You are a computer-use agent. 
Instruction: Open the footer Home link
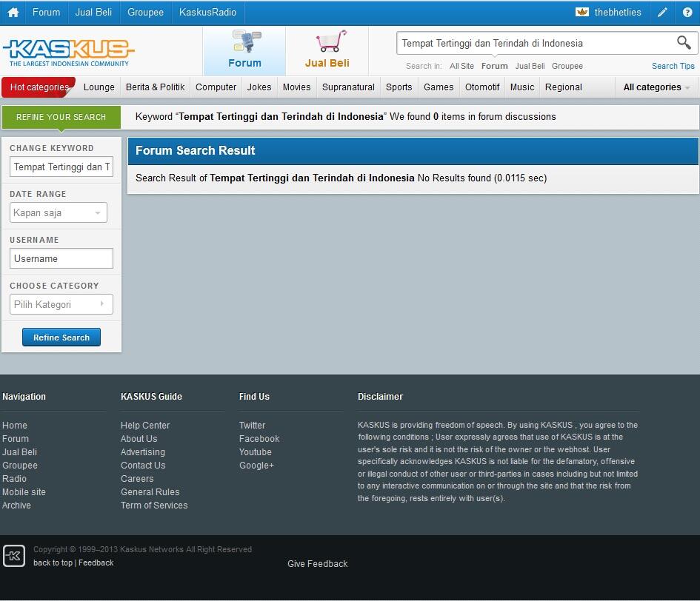15,425
